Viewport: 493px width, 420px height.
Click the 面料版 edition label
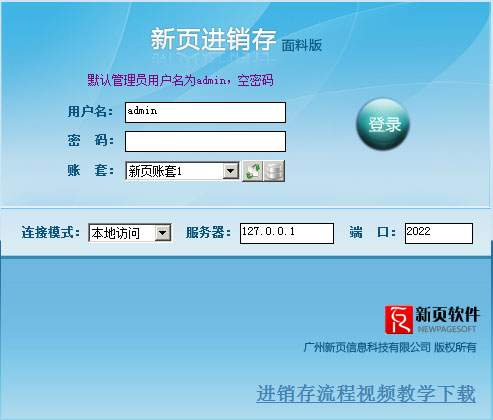pyautogui.click(x=302, y=45)
